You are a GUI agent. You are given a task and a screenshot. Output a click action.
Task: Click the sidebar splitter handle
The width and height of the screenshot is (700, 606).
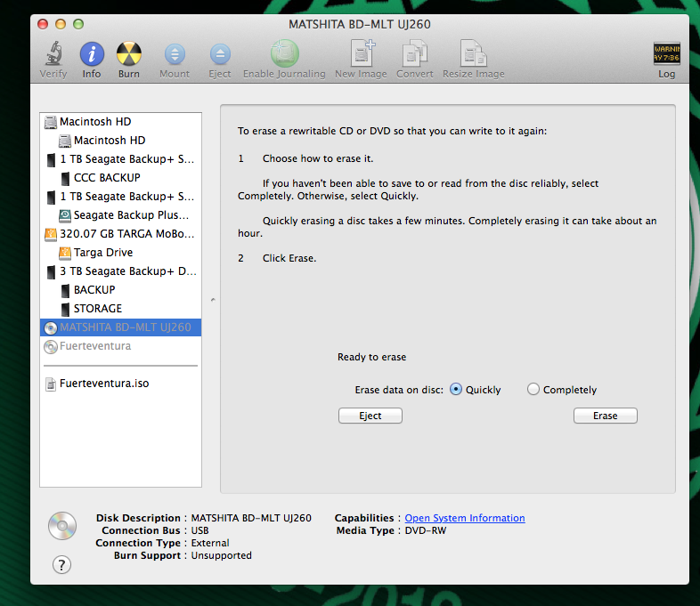click(x=213, y=300)
